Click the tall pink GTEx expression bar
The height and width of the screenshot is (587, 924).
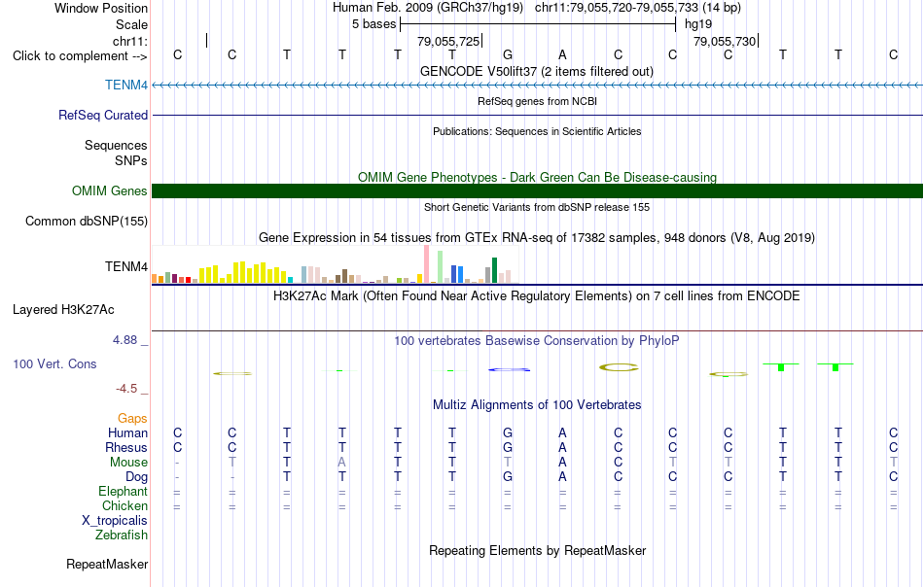[426, 263]
